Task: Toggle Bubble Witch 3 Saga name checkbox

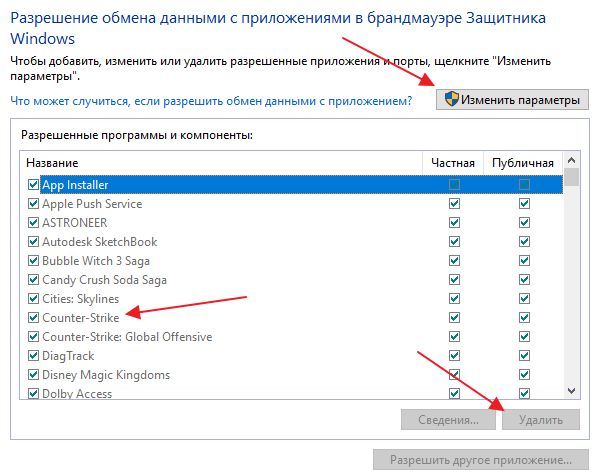Action: click(33, 261)
